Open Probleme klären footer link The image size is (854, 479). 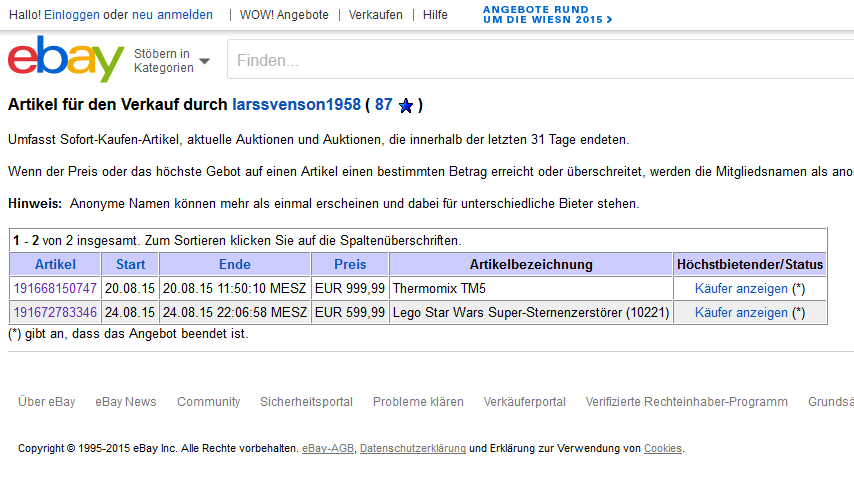418,402
